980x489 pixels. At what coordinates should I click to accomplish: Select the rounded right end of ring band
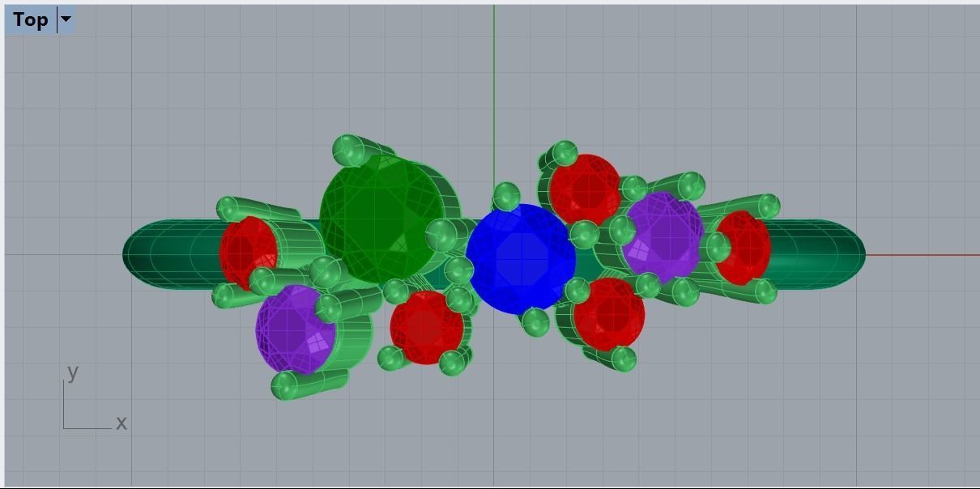click(818, 254)
